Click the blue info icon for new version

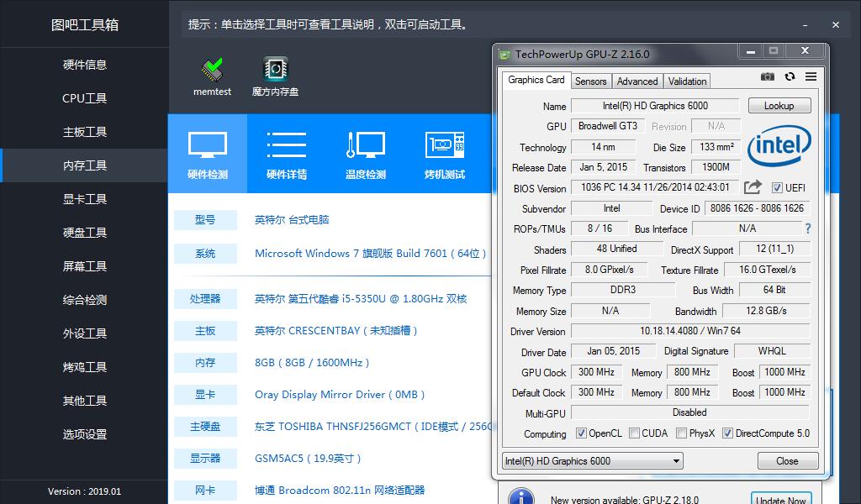[x=521, y=497]
